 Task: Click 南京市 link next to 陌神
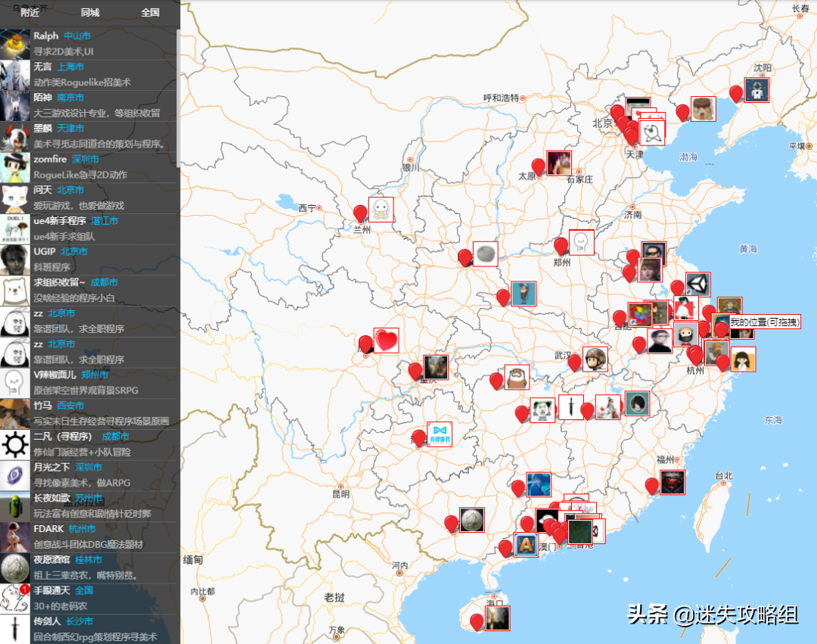pos(70,98)
